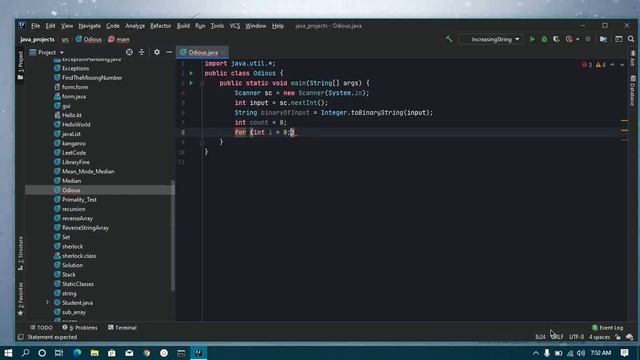Image resolution: width=640 pixels, height=360 pixels.
Task: Open IntelliJ IDEA taskbar icon
Action: (199, 353)
